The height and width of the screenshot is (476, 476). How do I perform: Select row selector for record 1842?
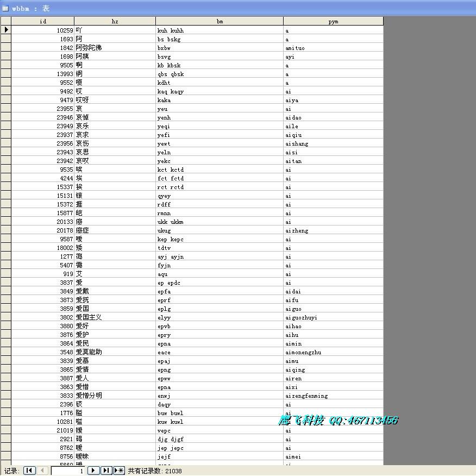tap(6, 48)
